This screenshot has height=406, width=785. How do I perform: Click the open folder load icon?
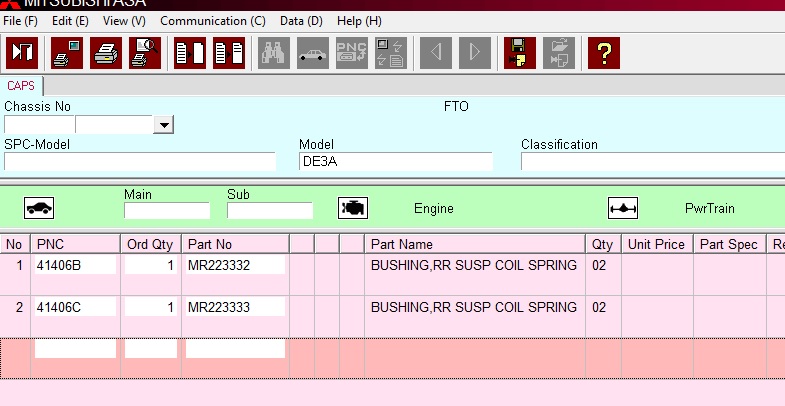pyautogui.click(x=559, y=53)
